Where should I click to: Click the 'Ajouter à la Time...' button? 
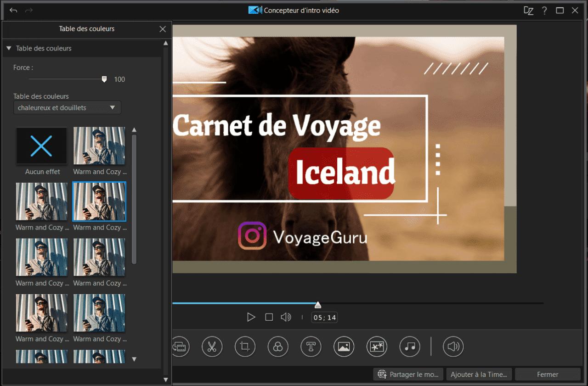[479, 375]
